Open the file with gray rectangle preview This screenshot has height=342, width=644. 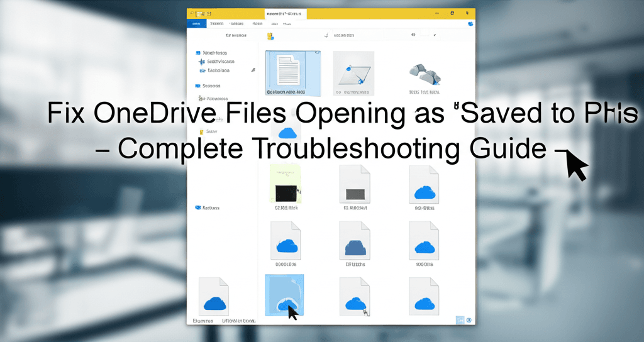355,184
